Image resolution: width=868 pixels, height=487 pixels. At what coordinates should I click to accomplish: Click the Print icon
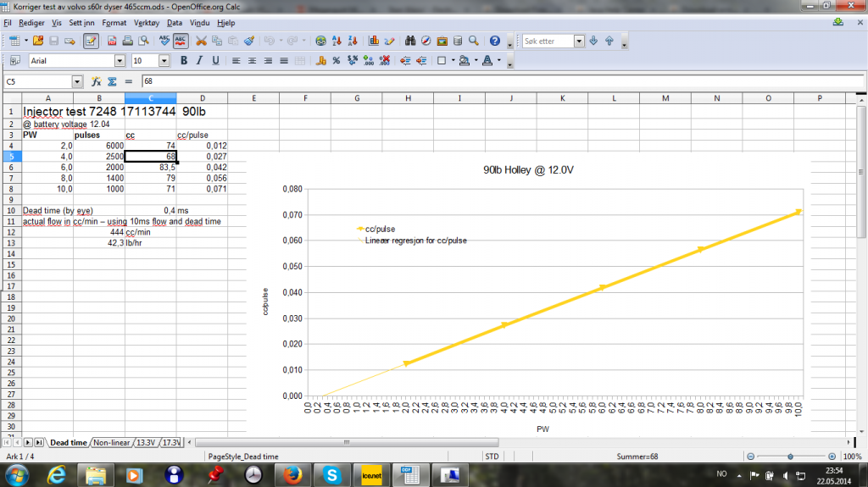point(128,41)
